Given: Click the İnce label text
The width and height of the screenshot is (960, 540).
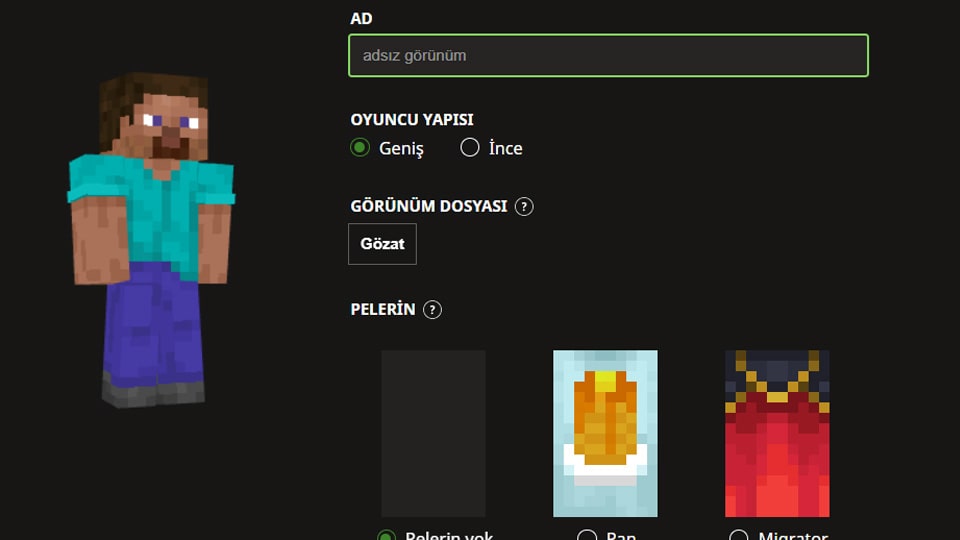Looking at the screenshot, I should click(505, 148).
